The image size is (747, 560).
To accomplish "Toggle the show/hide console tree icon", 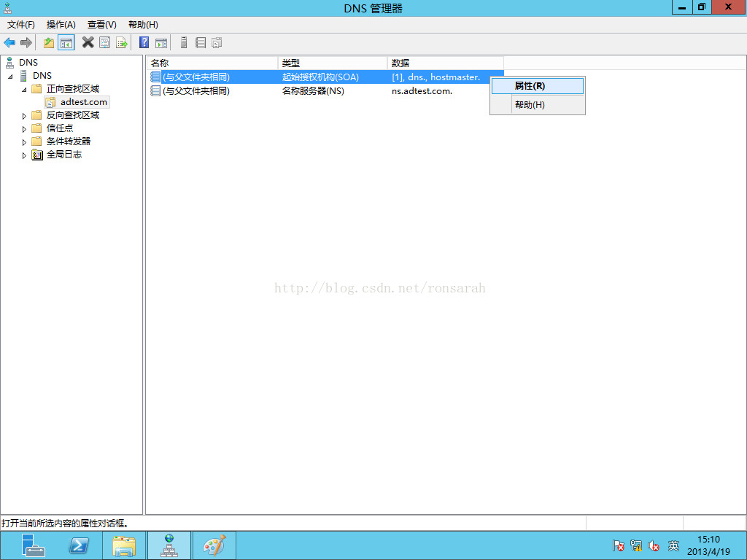I will (66, 43).
